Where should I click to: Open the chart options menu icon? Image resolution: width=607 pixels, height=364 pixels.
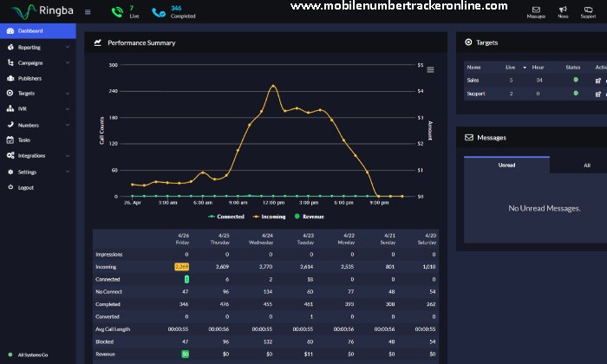tap(430, 69)
